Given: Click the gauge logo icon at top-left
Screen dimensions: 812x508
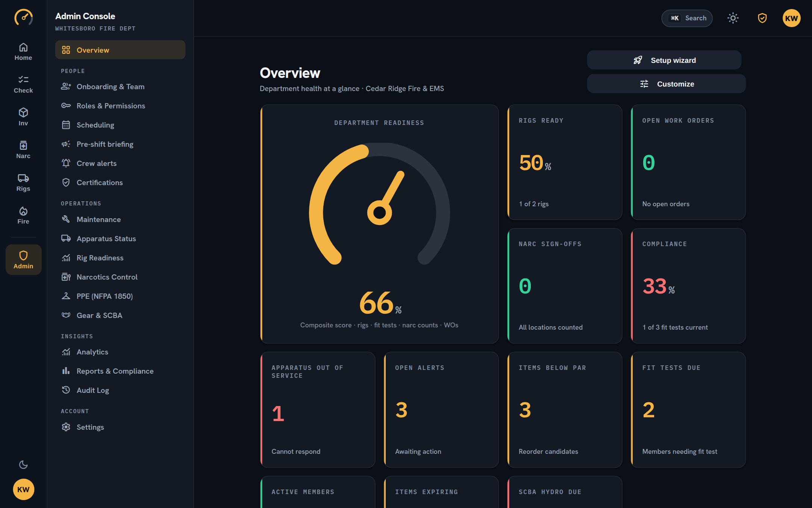Looking at the screenshot, I should click(23, 17).
